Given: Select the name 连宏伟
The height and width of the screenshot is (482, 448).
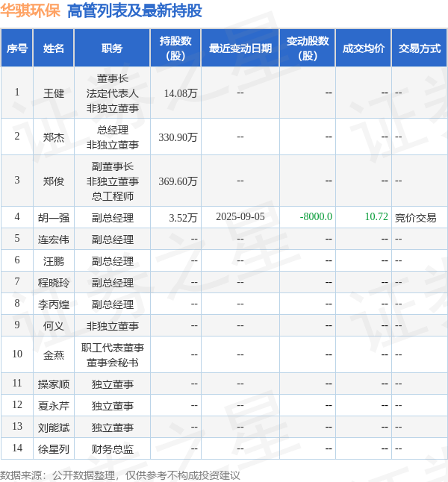Looking at the screenshot, I should pos(54,240).
